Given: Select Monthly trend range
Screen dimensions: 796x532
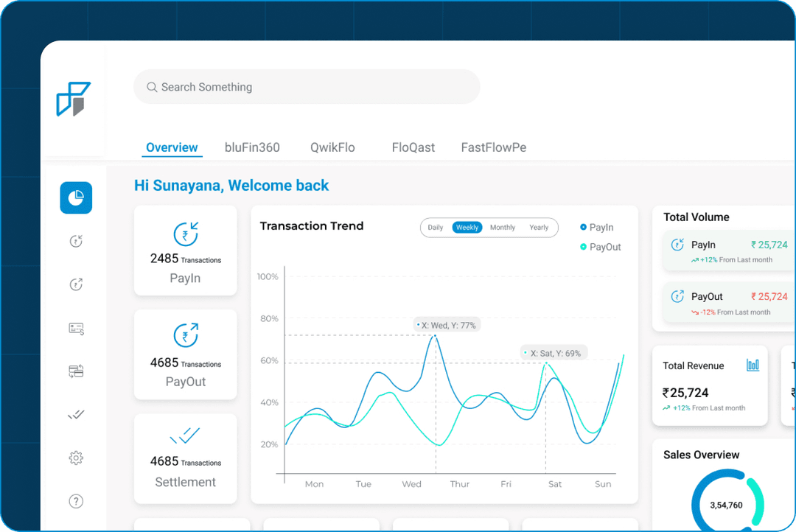Looking at the screenshot, I should coord(503,228).
